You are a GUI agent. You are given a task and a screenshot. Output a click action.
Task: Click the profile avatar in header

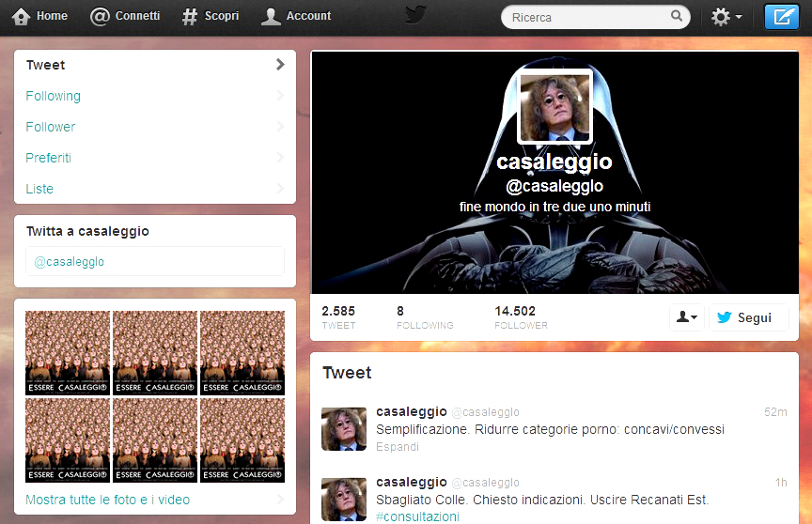coord(554,106)
